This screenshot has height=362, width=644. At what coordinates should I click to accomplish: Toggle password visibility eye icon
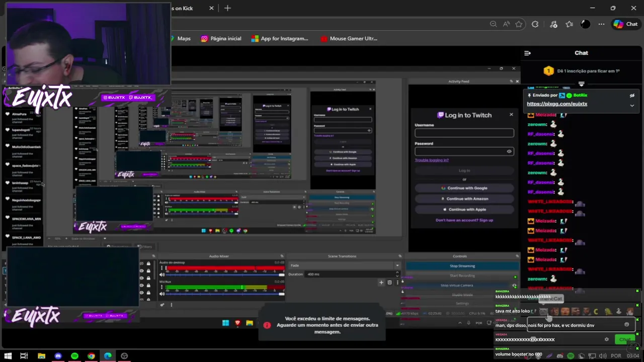click(x=509, y=151)
